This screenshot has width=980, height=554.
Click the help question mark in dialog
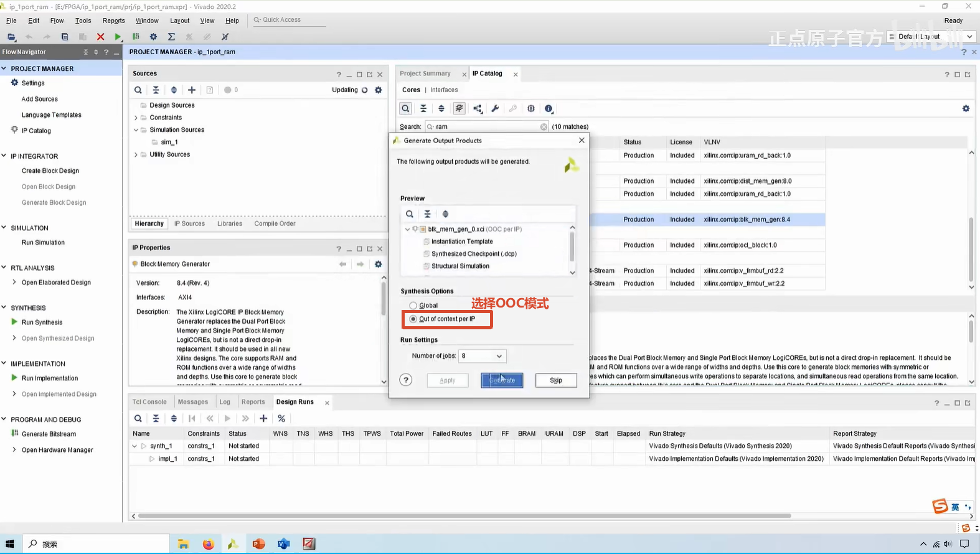pyautogui.click(x=406, y=380)
